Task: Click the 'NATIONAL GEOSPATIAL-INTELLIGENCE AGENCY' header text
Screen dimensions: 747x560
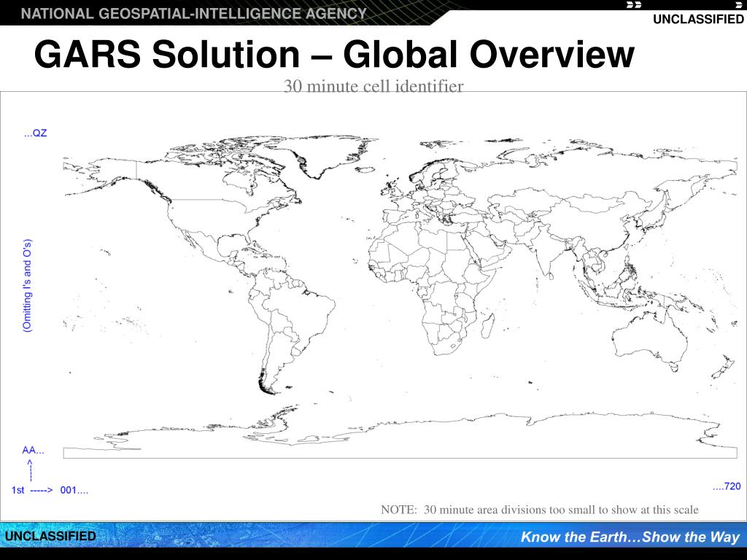Action: tap(194, 13)
